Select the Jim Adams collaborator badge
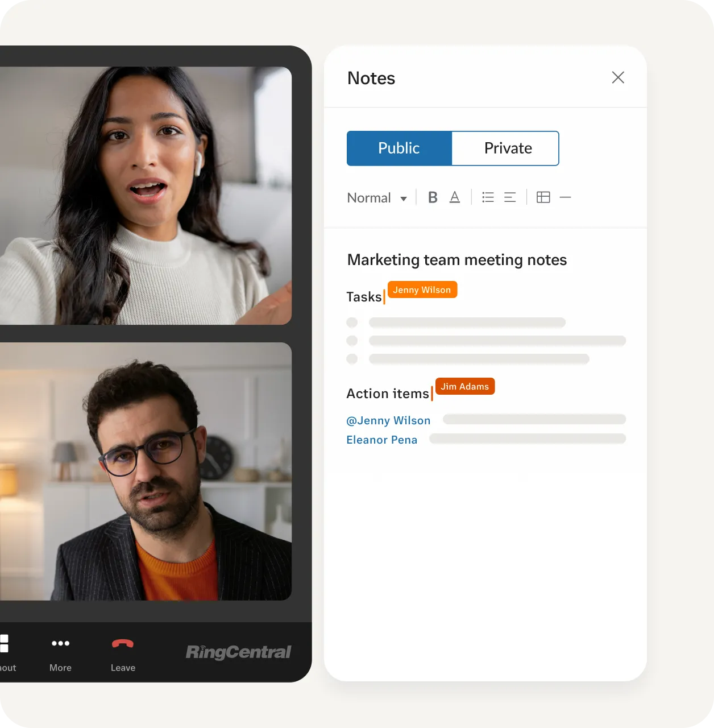714x728 pixels. pyautogui.click(x=464, y=386)
